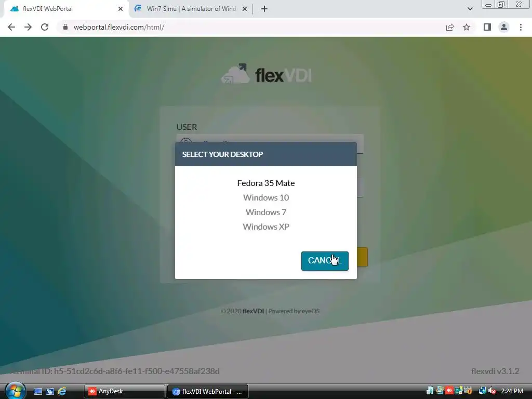This screenshot has width=532, height=399.
Task: Click the AnyDesk tray icon
Action: (449, 391)
